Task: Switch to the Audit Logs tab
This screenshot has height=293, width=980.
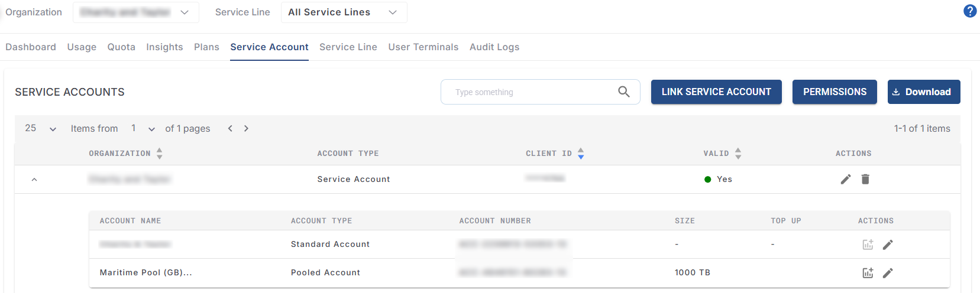Action: 494,47
